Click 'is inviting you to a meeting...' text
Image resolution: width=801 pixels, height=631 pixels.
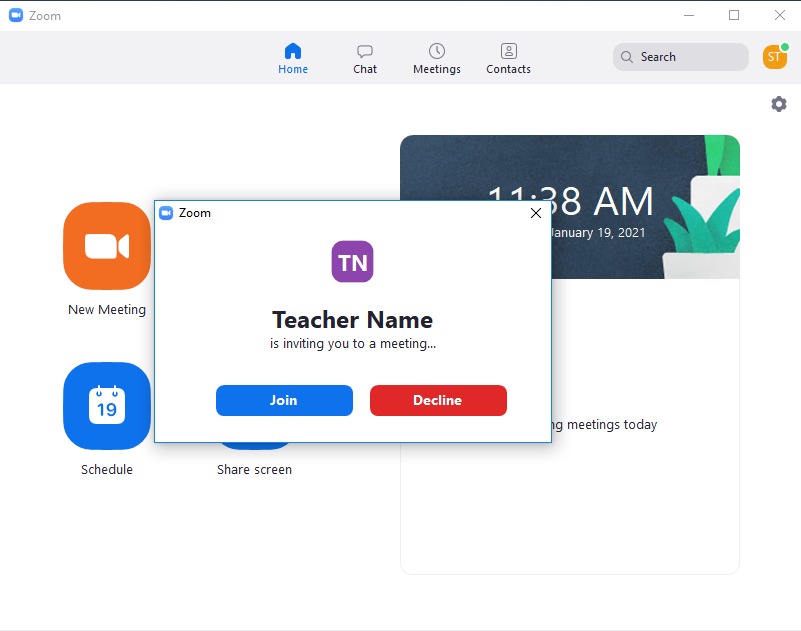point(353,344)
